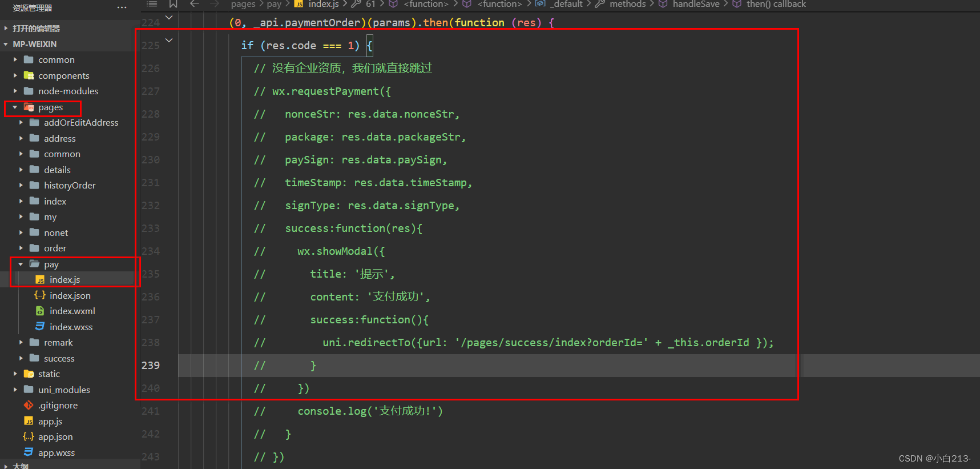Click the wrench icon before methods breadcrumb
980x469 pixels.
(x=600, y=4)
